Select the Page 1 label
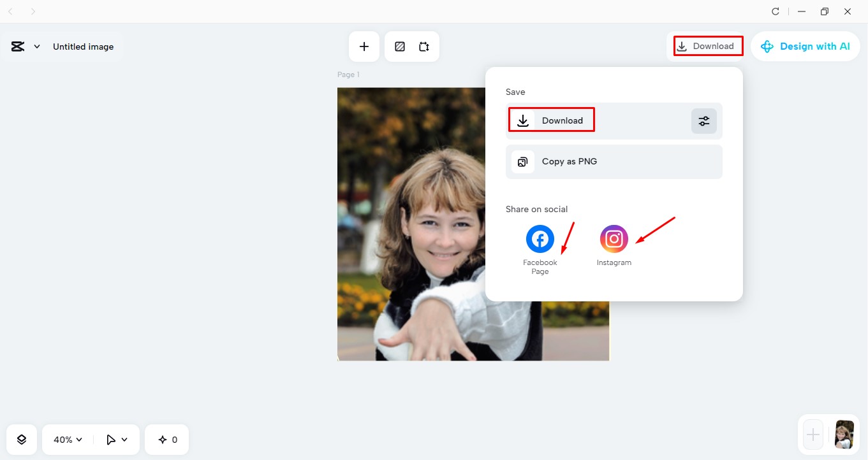 [348, 74]
